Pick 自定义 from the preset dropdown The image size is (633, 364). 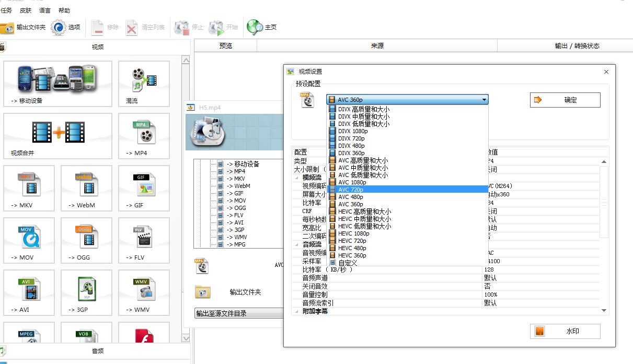coord(348,263)
